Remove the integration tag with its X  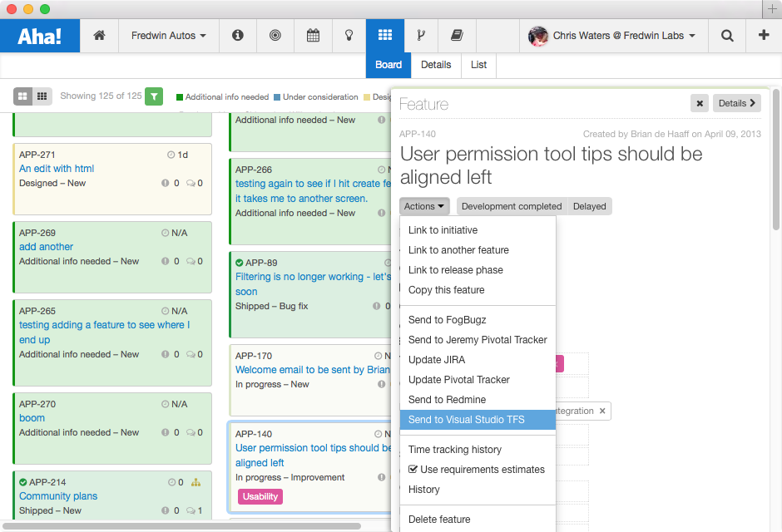(x=602, y=411)
